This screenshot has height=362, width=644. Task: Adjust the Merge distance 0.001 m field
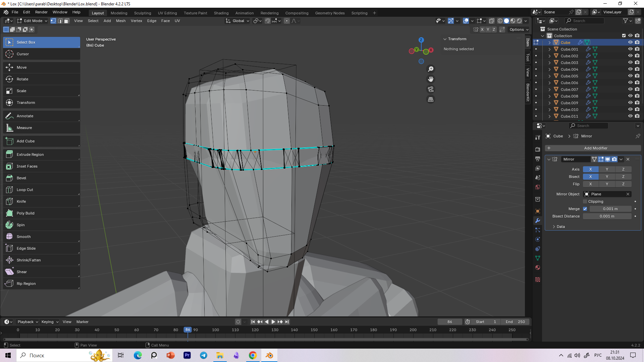[x=610, y=209]
